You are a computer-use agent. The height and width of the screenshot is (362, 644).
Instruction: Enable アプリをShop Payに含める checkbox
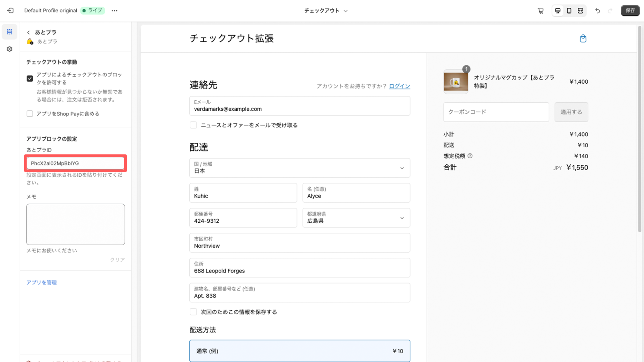30,114
